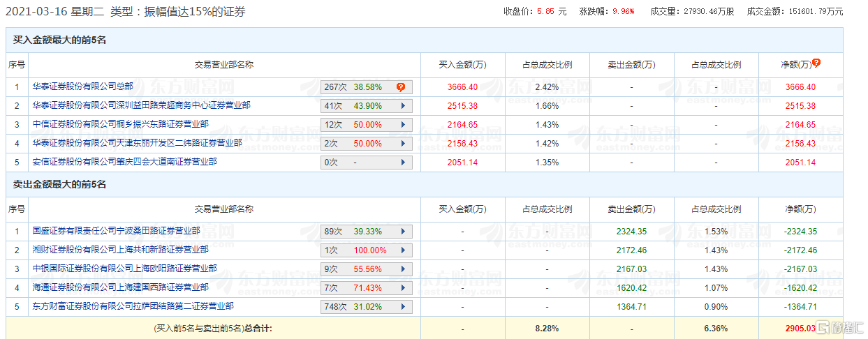Open 中信证券桐乡振兴东路证券营业部 link
This screenshot has height=339, width=868.
point(120,124)
